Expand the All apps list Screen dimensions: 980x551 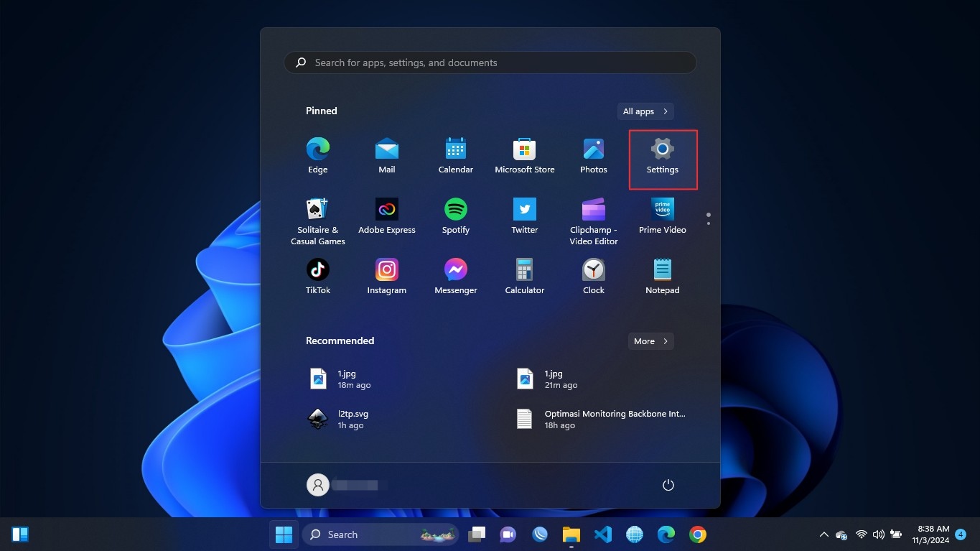click(645, 111)
